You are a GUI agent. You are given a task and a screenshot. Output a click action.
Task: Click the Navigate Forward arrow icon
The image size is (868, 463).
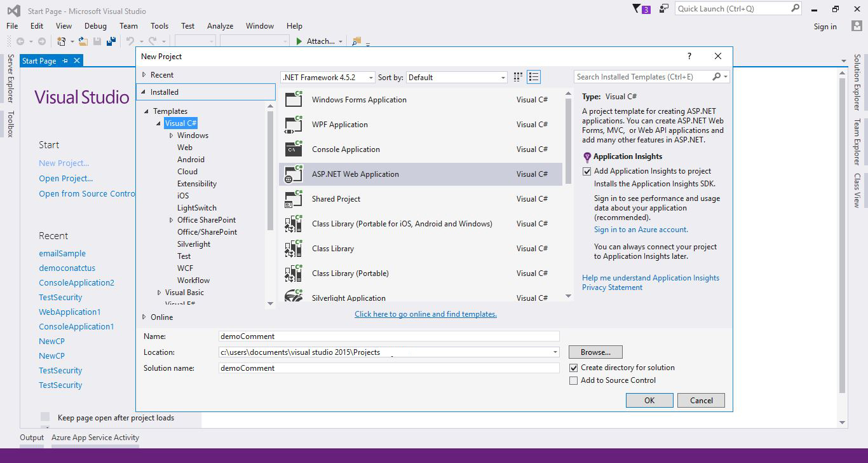tap(42, 41)
